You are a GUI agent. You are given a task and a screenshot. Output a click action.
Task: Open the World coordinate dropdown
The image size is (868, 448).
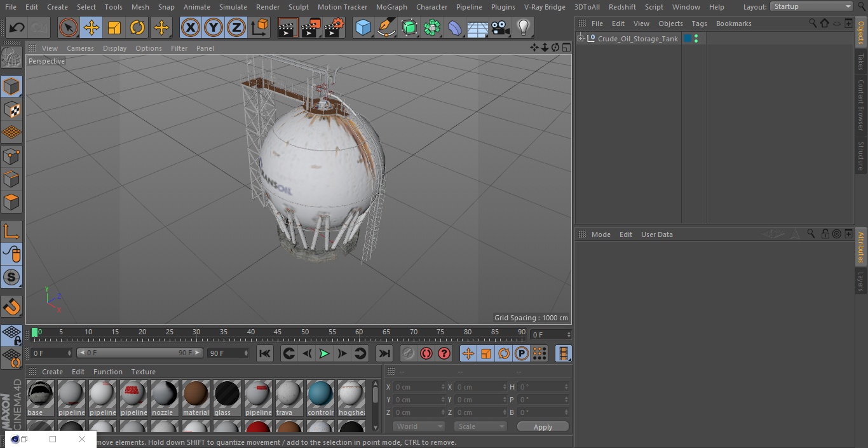pos(419,426)
